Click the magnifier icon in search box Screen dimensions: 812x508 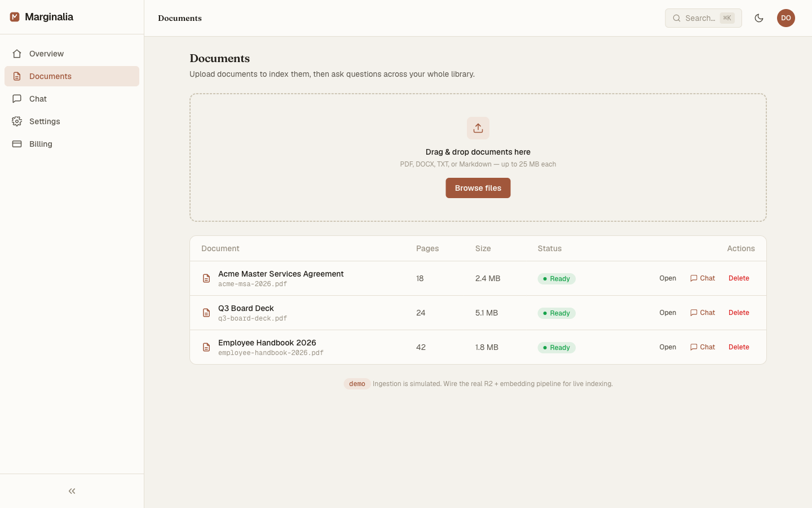pyautogui.click(x=677, y=18)
